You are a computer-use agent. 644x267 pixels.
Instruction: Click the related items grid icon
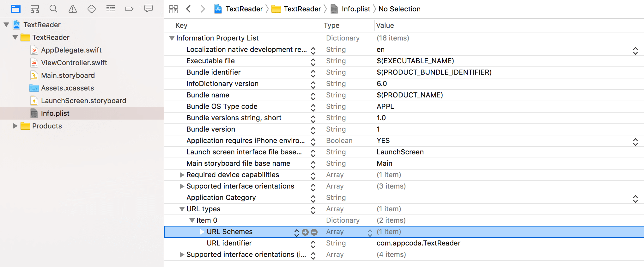point(173,9)
